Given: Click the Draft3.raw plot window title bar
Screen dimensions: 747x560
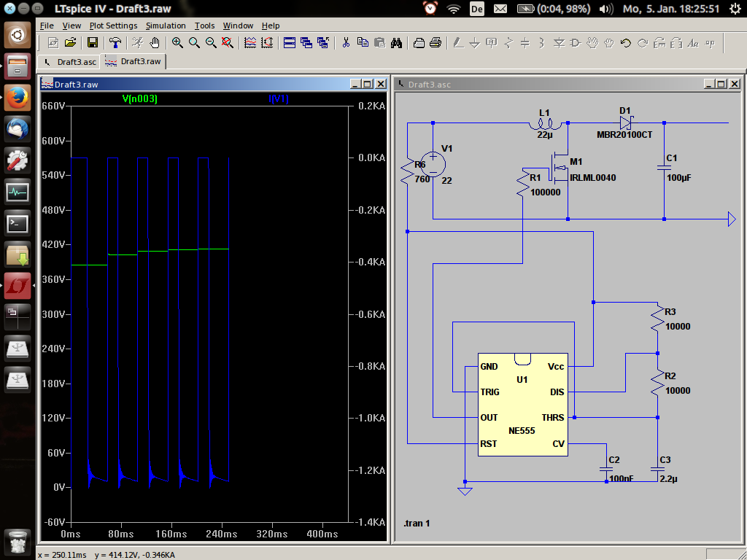Looking at the screenshot, I should coord(214,85).
